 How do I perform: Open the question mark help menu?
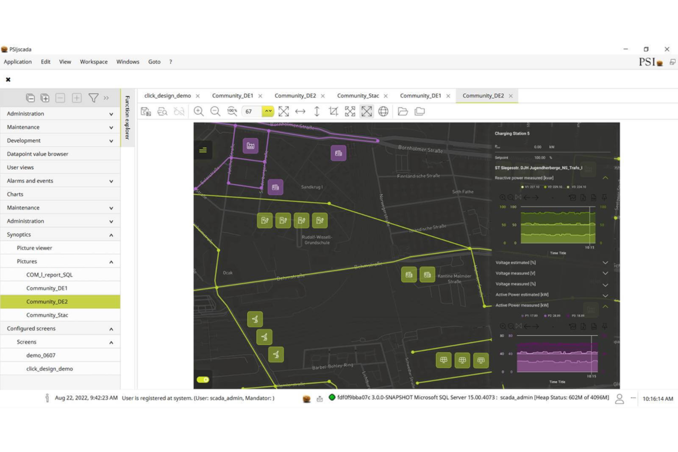click(170, 62)
